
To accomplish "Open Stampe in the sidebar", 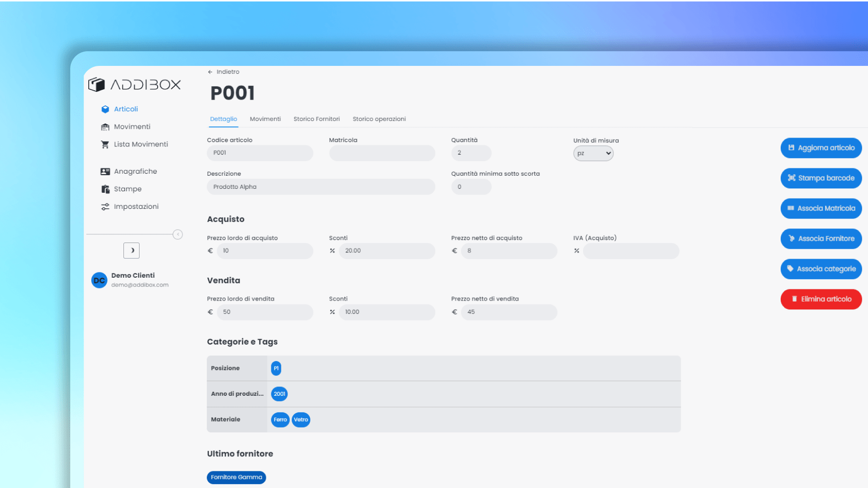I will [x=128, y=189].
